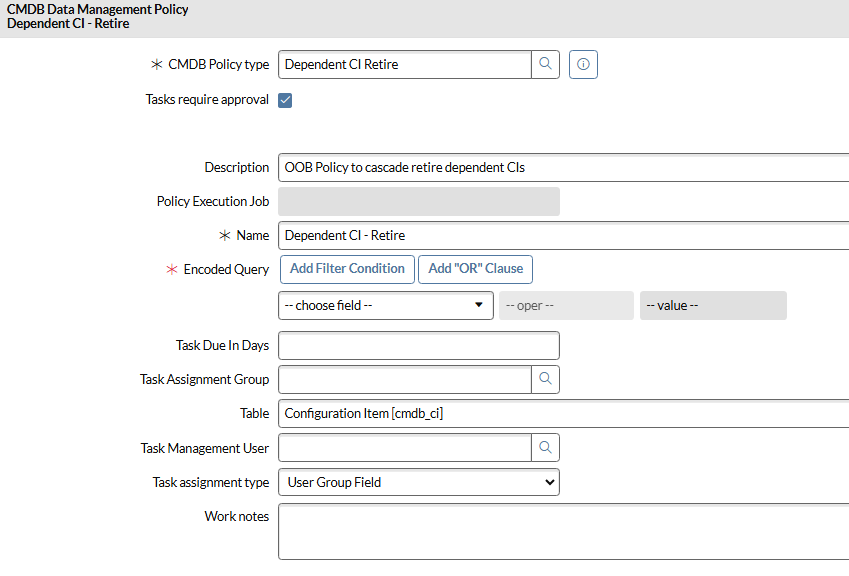
Task: Click the Work notes label
Action: tap(237, 516)
